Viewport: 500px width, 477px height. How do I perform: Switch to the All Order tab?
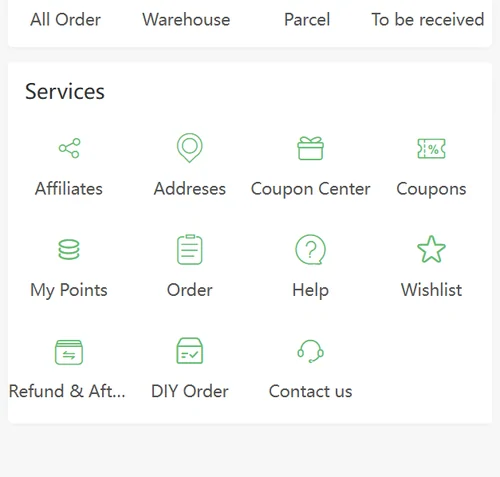(65, 19)
